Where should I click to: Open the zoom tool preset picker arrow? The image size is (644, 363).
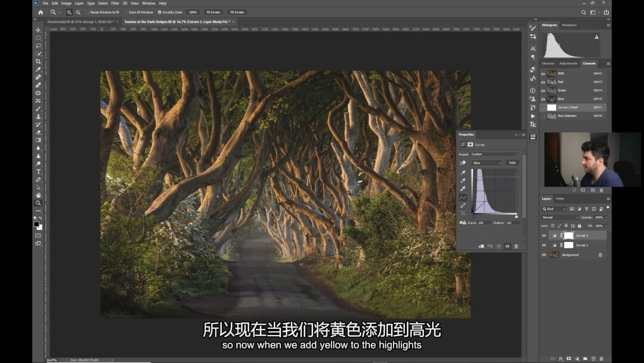[59, 13]
